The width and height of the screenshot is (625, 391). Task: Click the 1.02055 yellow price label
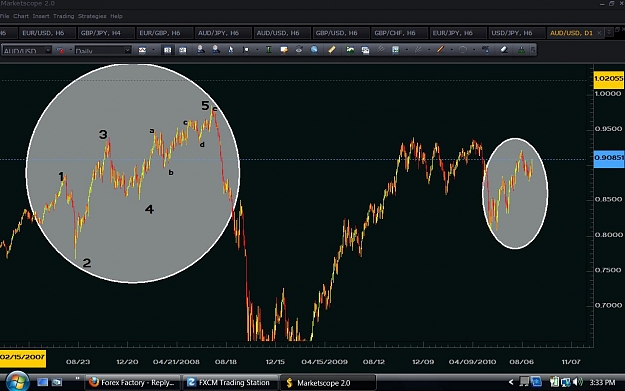608,79
